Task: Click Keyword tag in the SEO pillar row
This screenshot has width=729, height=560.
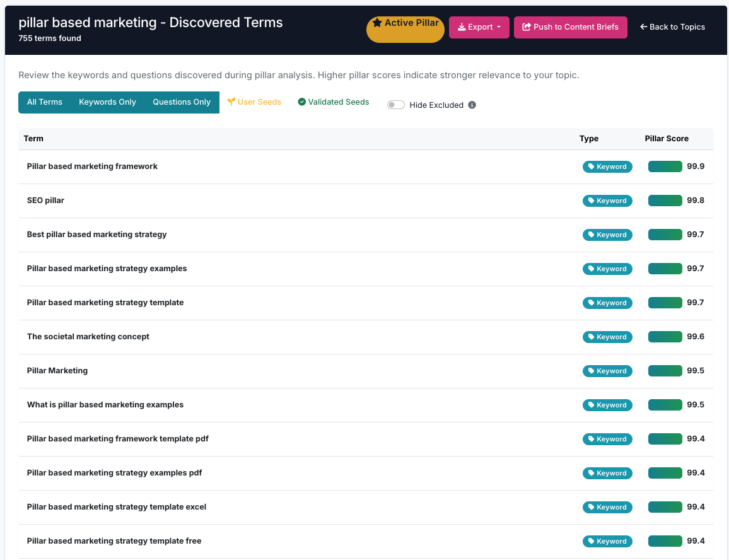Action: tap(607, 201)
